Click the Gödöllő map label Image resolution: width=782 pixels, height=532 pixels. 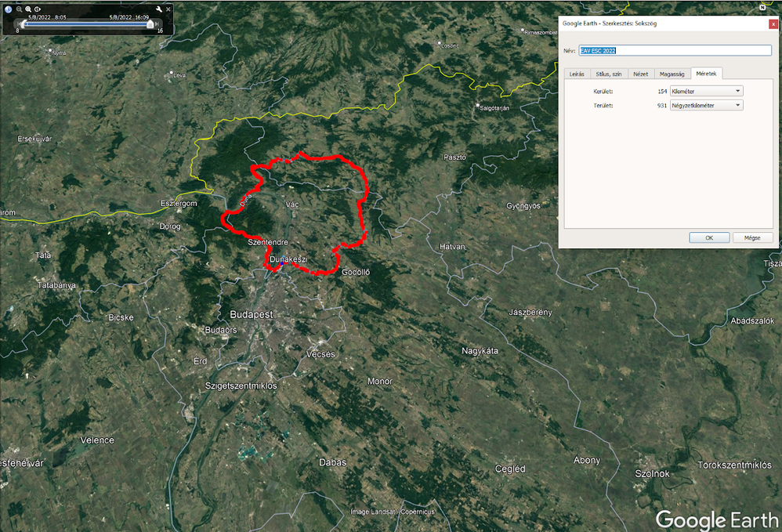[356, 272]
